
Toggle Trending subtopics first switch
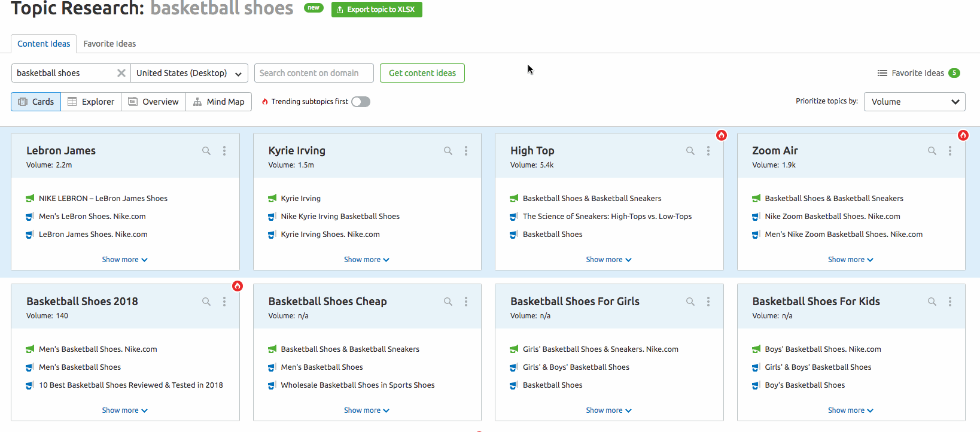361,102
